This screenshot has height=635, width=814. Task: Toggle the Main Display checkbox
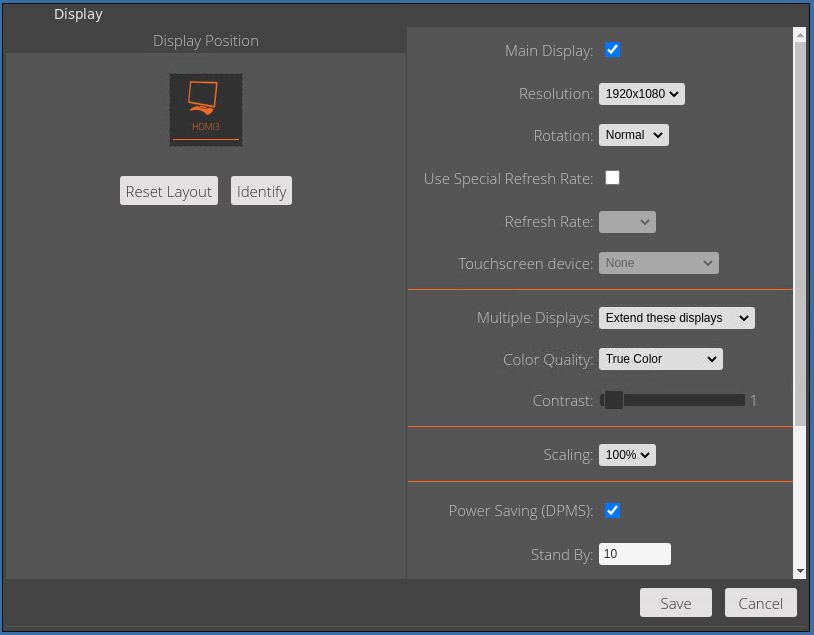point(612,50)
